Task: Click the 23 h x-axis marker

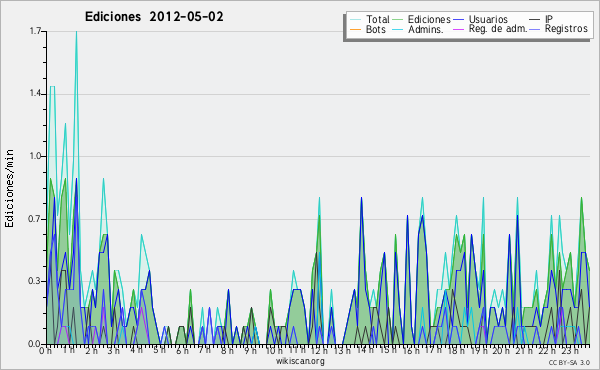Action: coord(570,350)
